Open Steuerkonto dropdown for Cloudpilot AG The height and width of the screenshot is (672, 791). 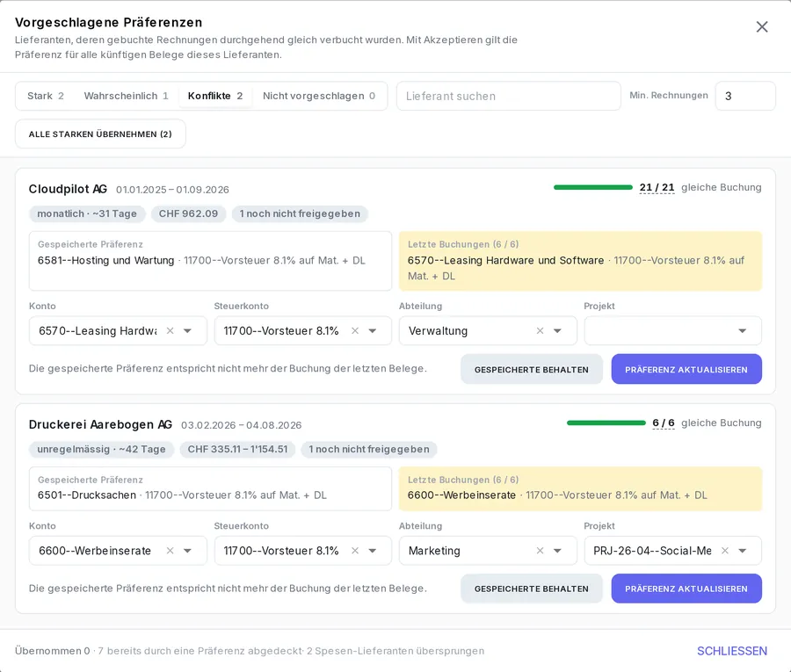click(x=373, y=330)
